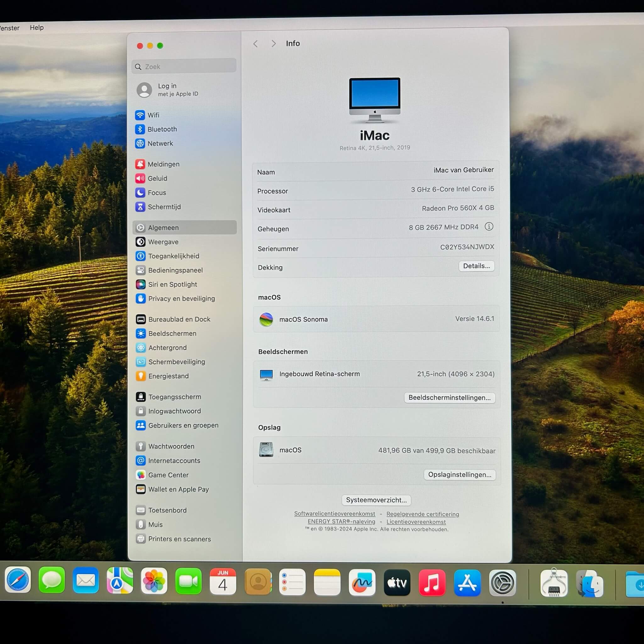The height and width of the screenshot is (644, 644).
Task: Open Beeldscherminstellingen button
Action: pyautogui.click(x=450, y=398)
